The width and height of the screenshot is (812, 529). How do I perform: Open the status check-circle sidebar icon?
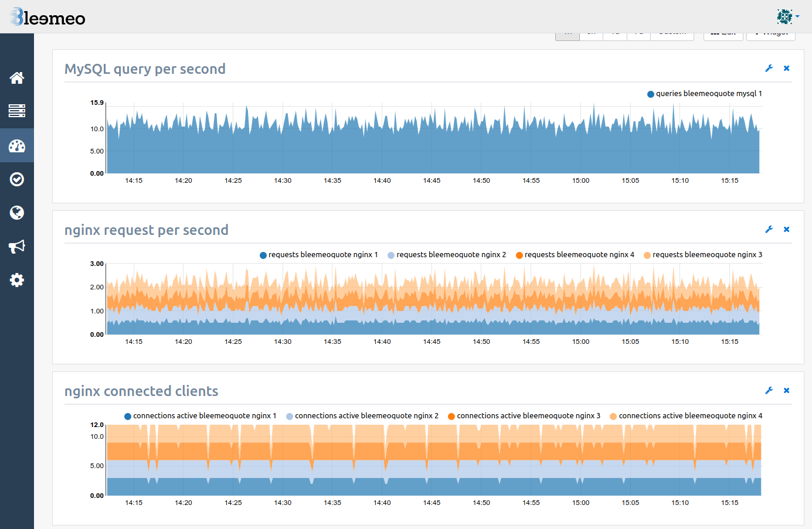[x=17, y=179]
